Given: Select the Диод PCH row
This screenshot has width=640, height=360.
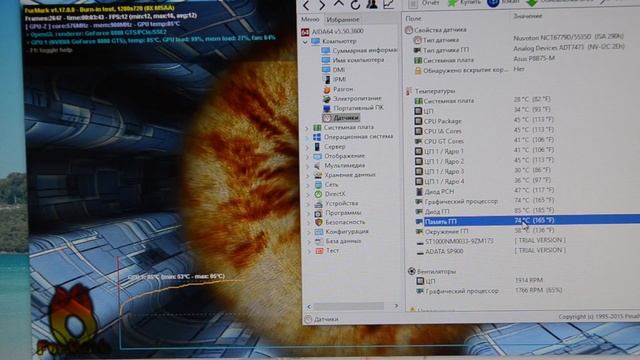Looking at the screenshot, I should tap(484, 191).
